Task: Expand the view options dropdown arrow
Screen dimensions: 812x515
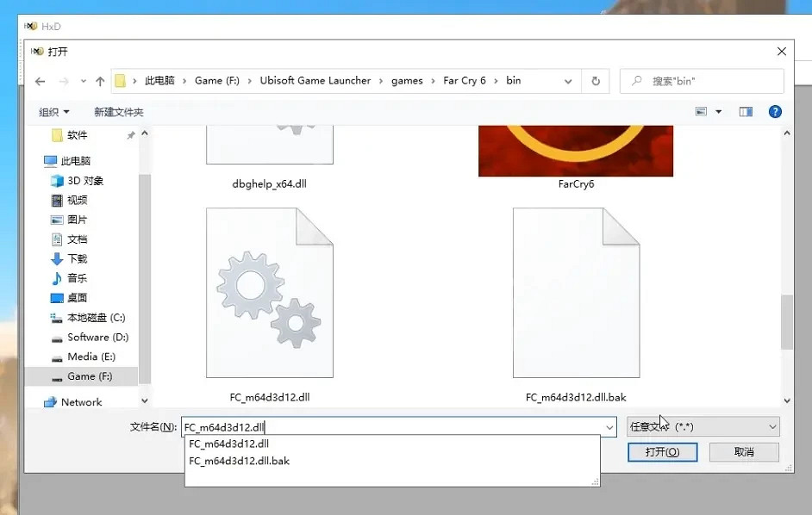Action: [x=719, y=112]
